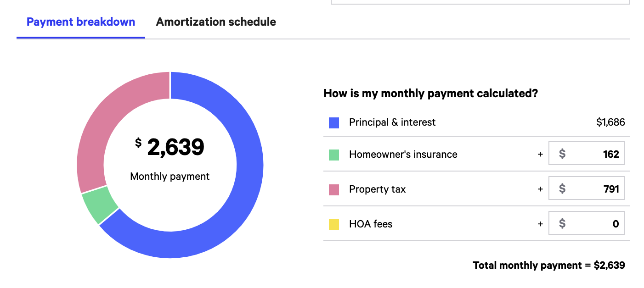This screenshot has width=644, height=288.
Task: Click the pink Property tax swatch
Action: 334,189
